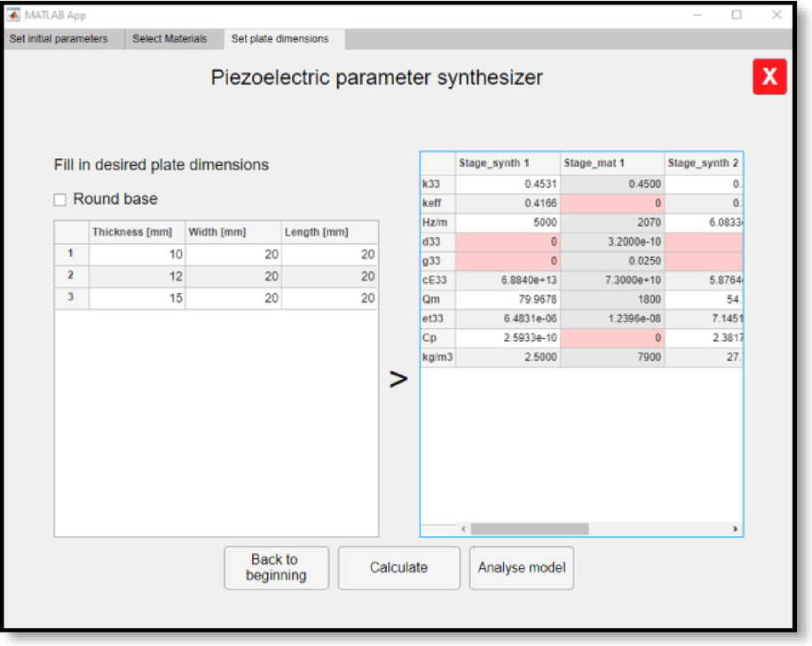Switch to Set initial parameters tab
812x646 pixels.
[59, 39]
